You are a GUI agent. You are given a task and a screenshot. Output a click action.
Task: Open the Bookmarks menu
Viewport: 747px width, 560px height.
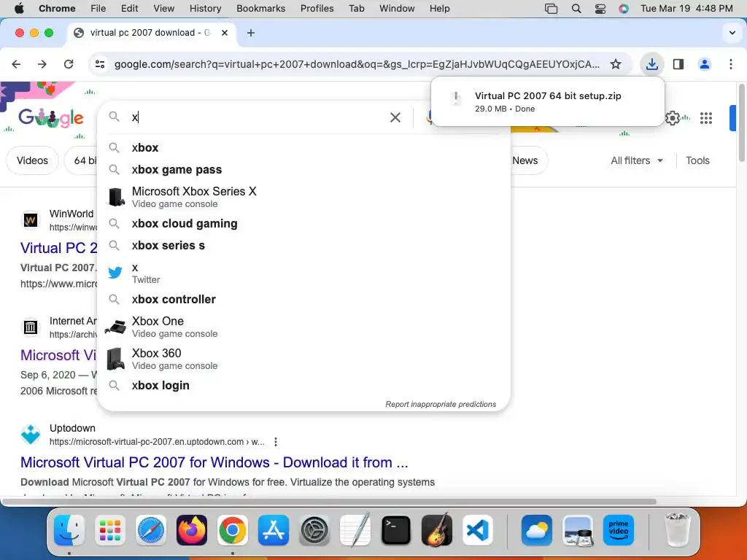[260, 8]
